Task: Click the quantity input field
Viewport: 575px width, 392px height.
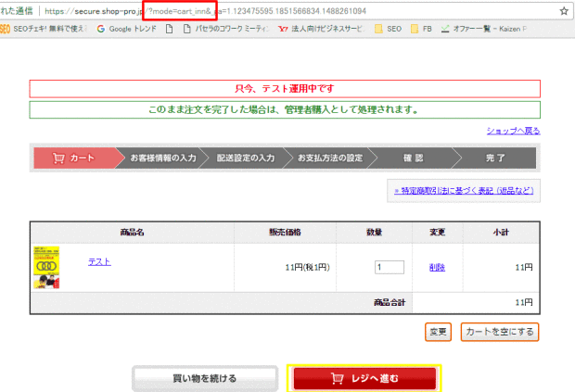Action: [390, 267]
